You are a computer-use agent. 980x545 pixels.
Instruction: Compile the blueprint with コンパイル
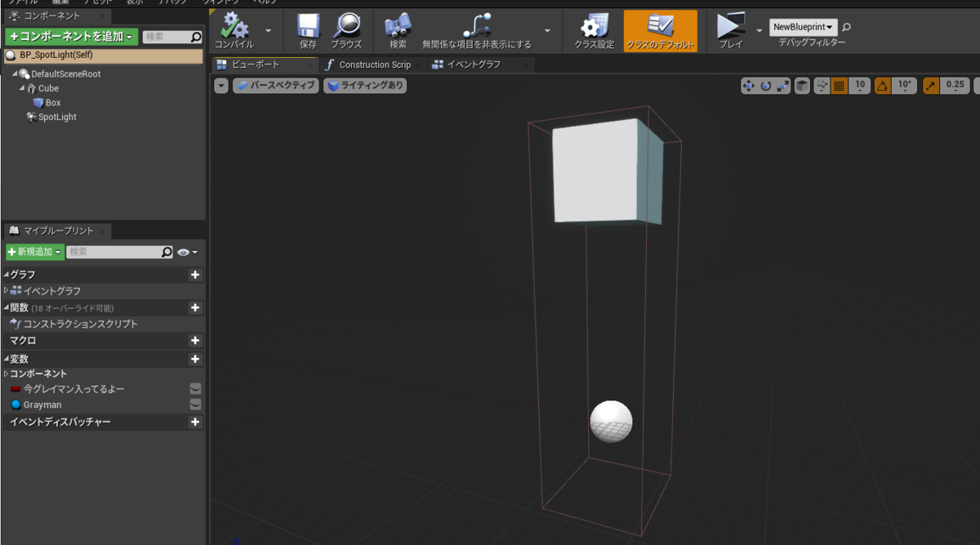(x=234, y=32)
